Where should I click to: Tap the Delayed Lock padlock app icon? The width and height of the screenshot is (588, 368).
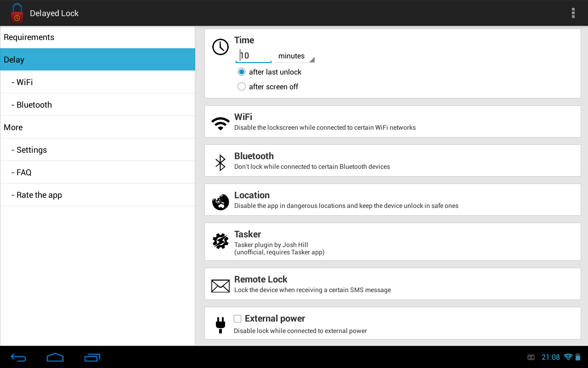17,13
